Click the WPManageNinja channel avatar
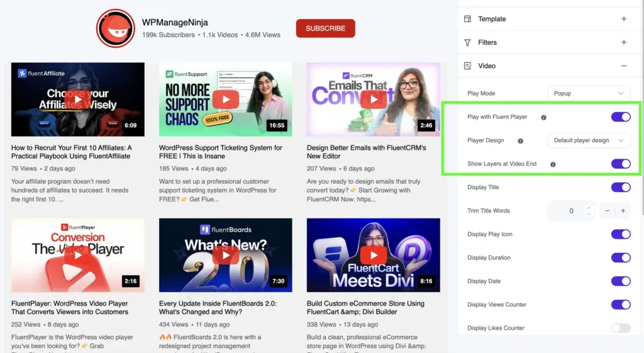 (116, 28)
